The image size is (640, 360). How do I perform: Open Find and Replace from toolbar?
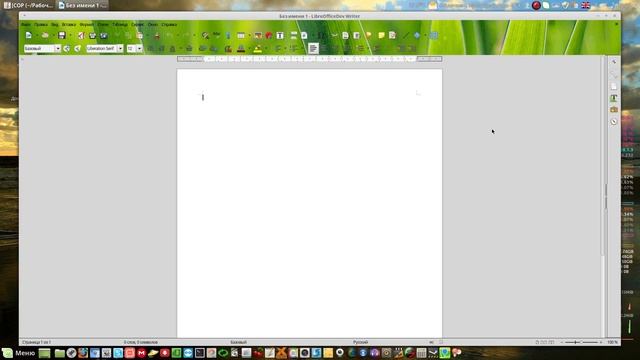[x=205, y=36]
